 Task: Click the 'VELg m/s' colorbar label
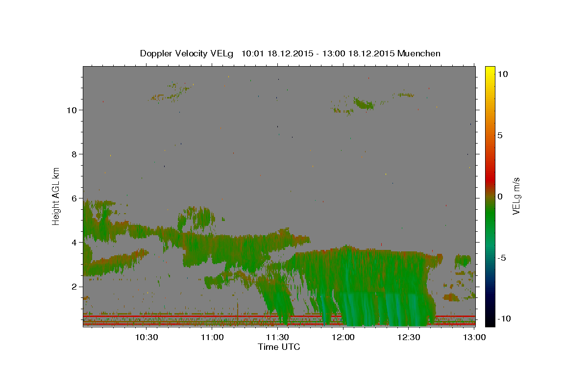pyautogui.click(x=516, y=196)
